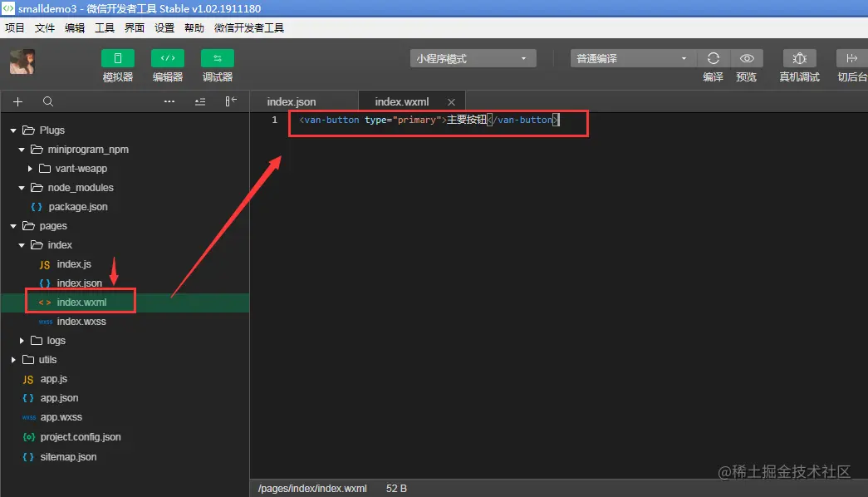Image resolution: width=868 pixels, height=497 pixels.
Task: Collapse the Plugs folder arrow
Action: [x=13, y=130]
